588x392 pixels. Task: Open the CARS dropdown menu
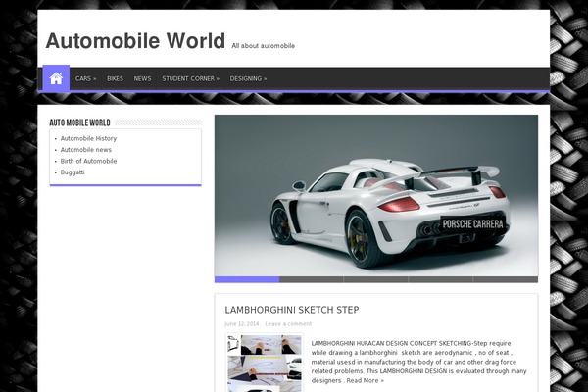85,78
